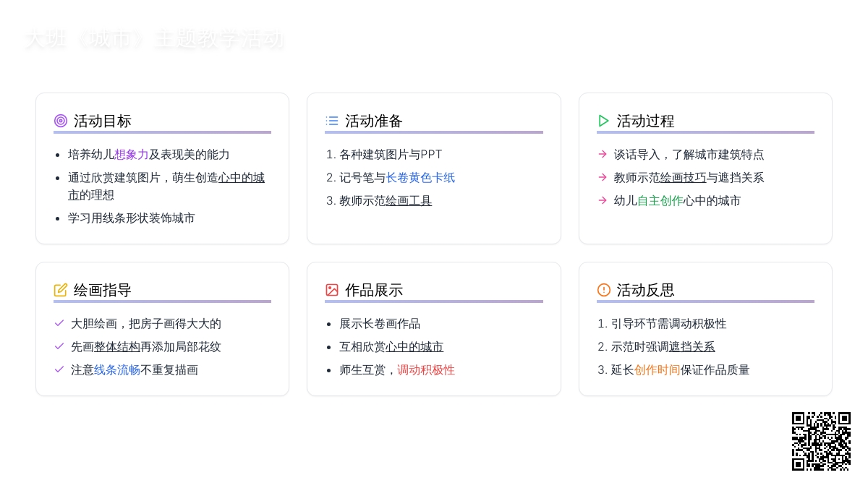This screenshot has height=488, width=868.
Task: Click the 各种建筑图片与PPT item
Action: [x=391, y=154]
